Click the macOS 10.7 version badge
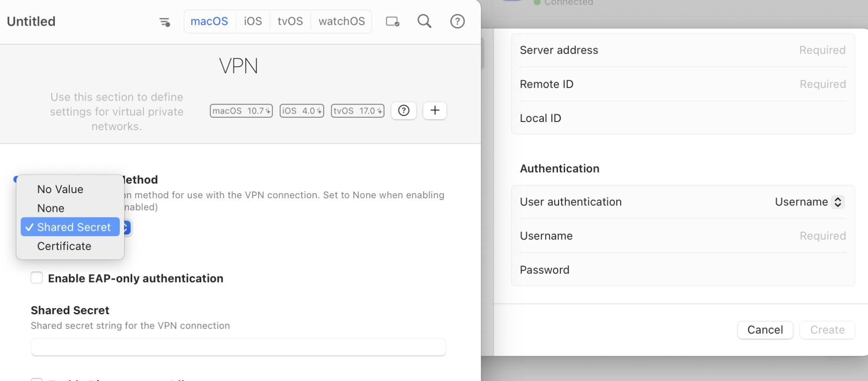This screenshot has width=868, height=381. pyautogui.click(x=241, y=111)
